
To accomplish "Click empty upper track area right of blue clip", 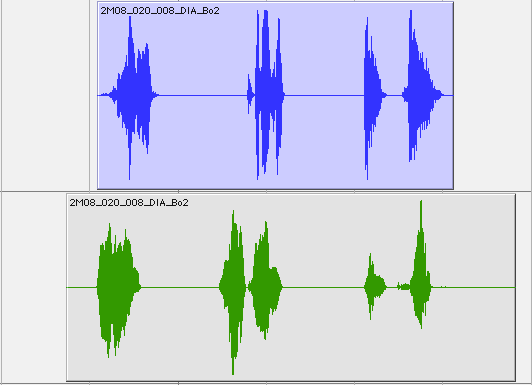I will tap(492, 95).
